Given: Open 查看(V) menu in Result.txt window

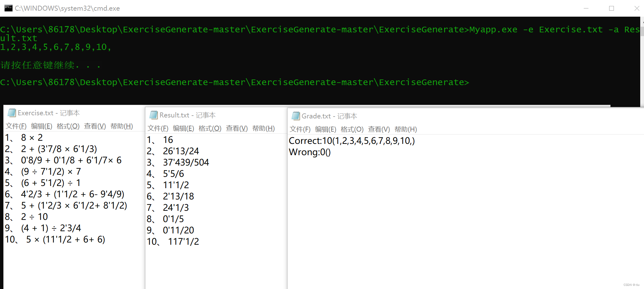Looking at the screenshot, I should coord(237,128).
